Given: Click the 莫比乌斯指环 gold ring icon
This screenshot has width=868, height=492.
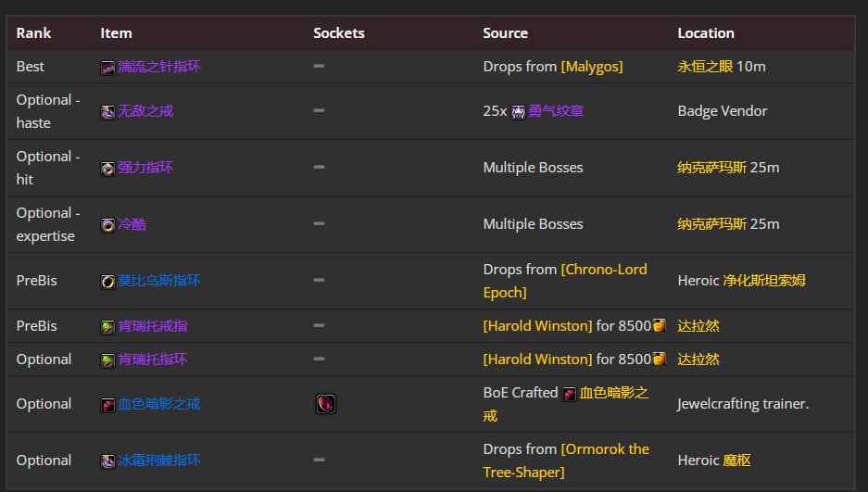Looking at the screenshot, I should click(x=108, y=282).
